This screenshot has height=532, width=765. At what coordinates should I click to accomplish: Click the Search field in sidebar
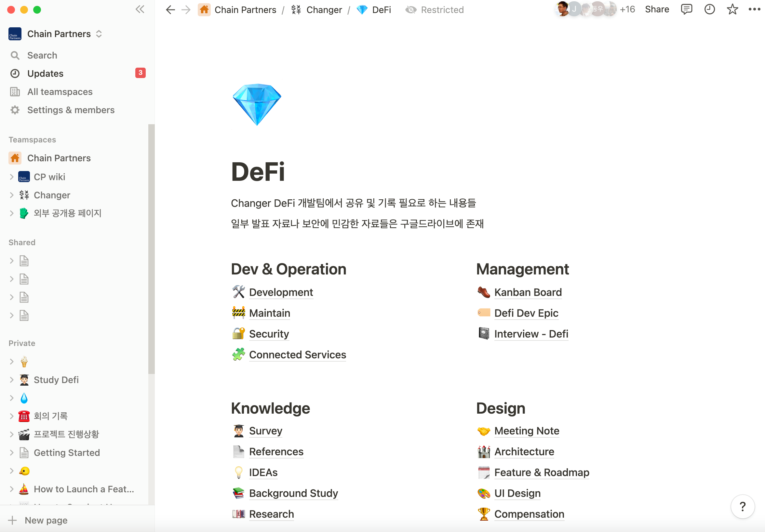(x=42, y=55)
